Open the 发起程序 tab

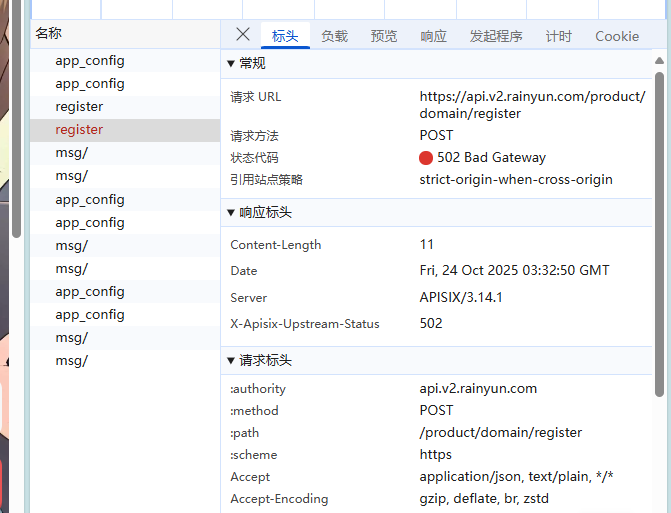tap(496, 36)
